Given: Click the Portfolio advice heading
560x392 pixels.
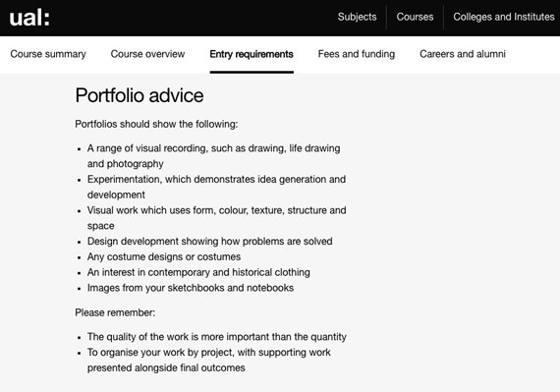Looking at the screenshot, I should pos(140,95).
